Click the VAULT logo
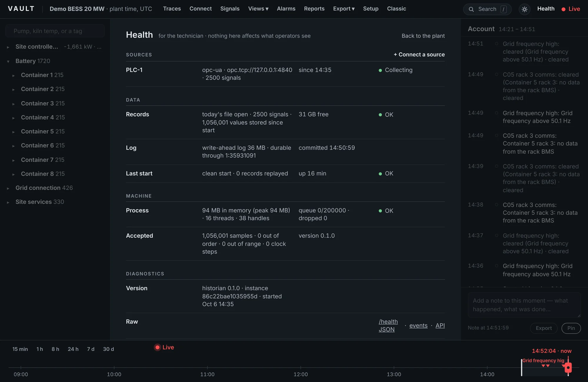The image size is (588, 382). click(x=21, y=9)
